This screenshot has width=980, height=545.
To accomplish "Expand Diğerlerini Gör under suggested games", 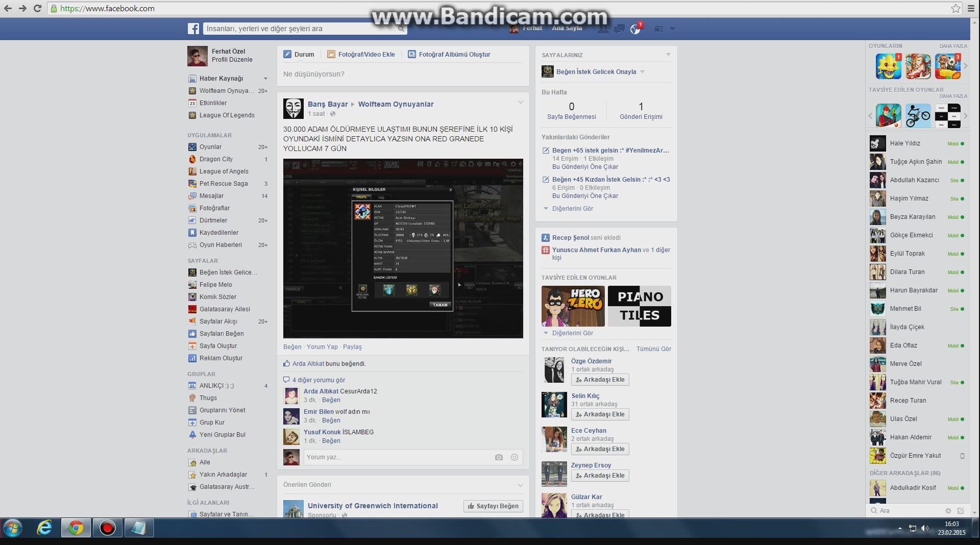I will 573,333.
